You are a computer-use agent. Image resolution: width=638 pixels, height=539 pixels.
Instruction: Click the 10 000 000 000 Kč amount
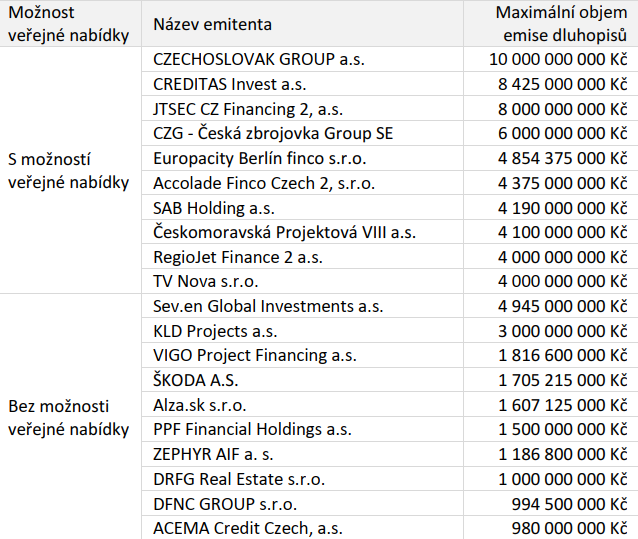click(556, 59)
